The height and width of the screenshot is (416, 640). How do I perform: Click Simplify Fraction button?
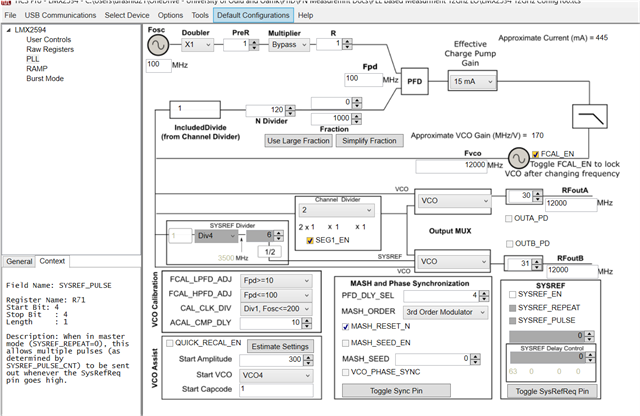(x=369, y=141)
